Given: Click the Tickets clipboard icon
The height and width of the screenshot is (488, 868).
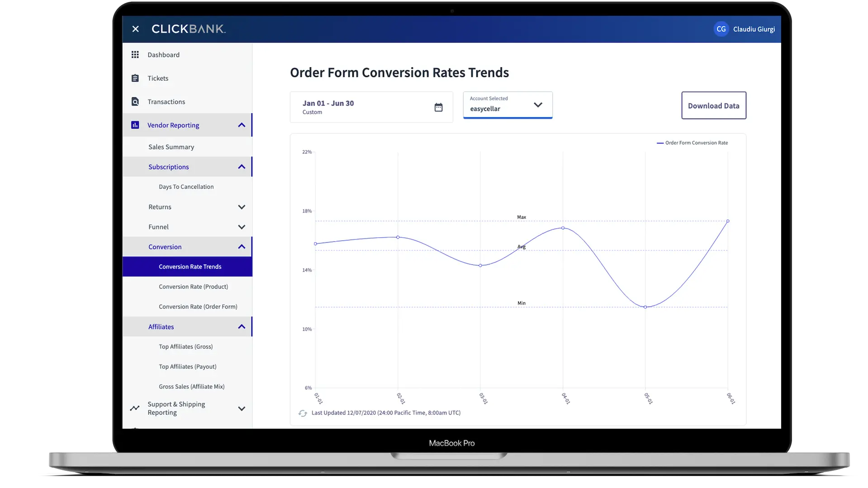Looking at the screenshot, I should 135,78.
